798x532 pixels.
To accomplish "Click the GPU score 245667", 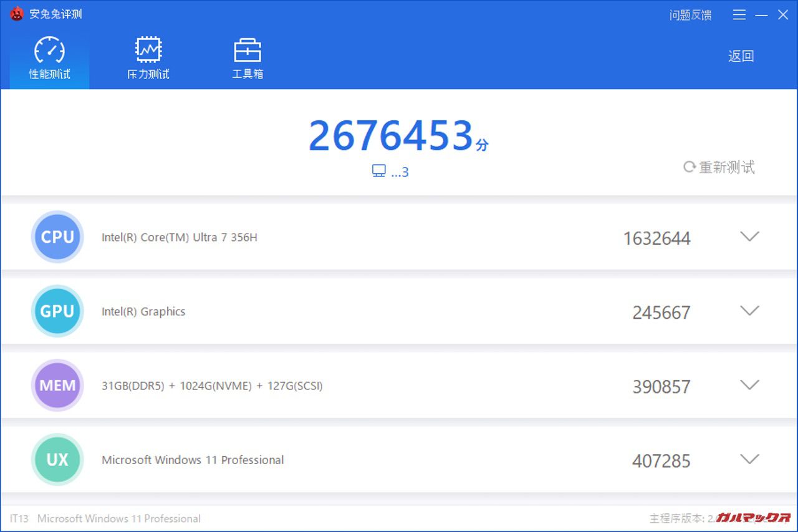I will click(661, 313).
